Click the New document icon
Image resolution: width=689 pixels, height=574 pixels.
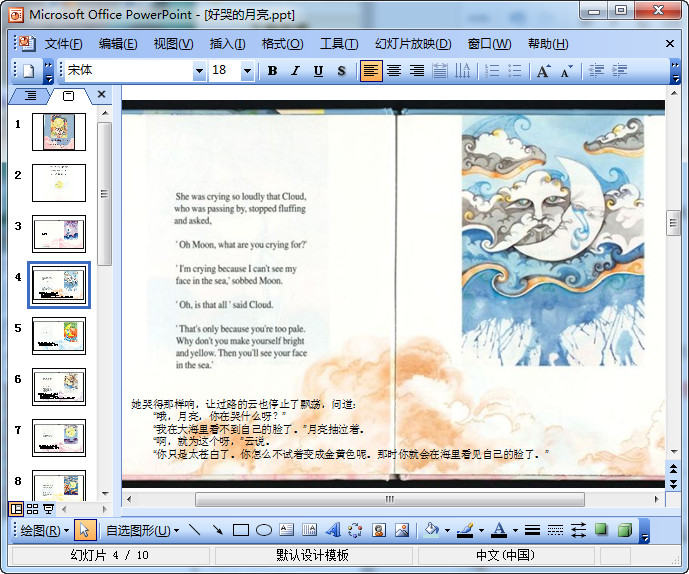29,71
